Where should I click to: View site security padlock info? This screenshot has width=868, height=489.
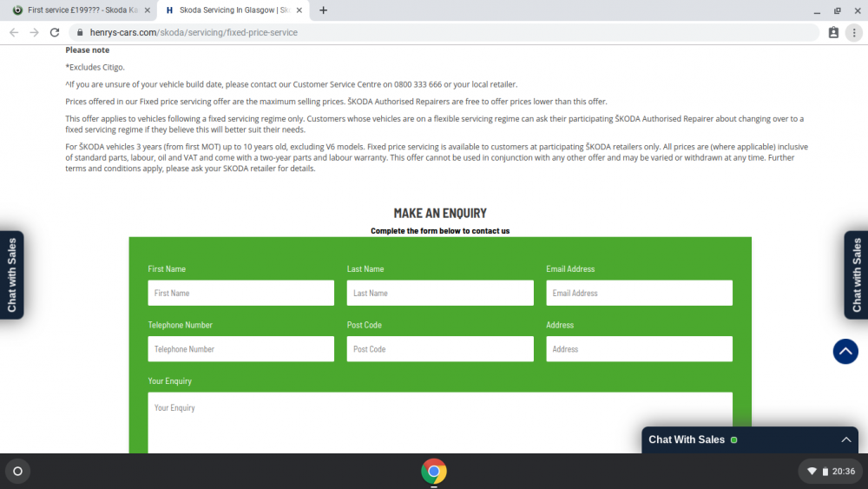pos(80,33)
